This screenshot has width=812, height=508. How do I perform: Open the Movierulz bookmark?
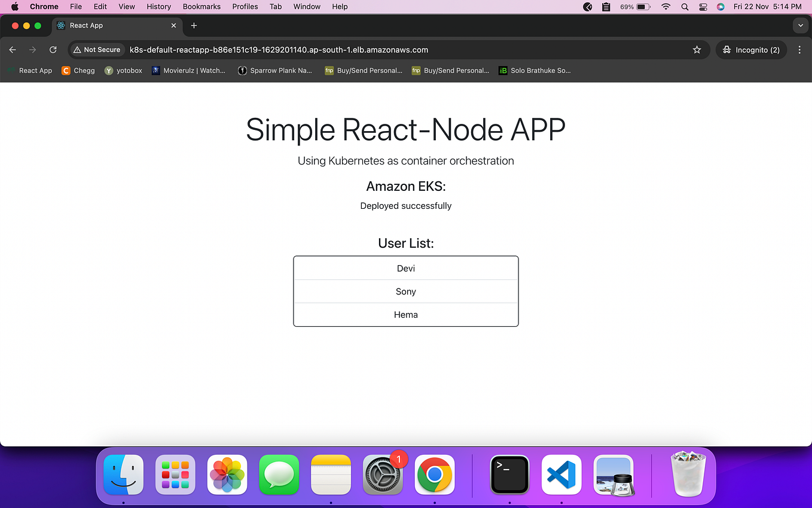point(188,70)
